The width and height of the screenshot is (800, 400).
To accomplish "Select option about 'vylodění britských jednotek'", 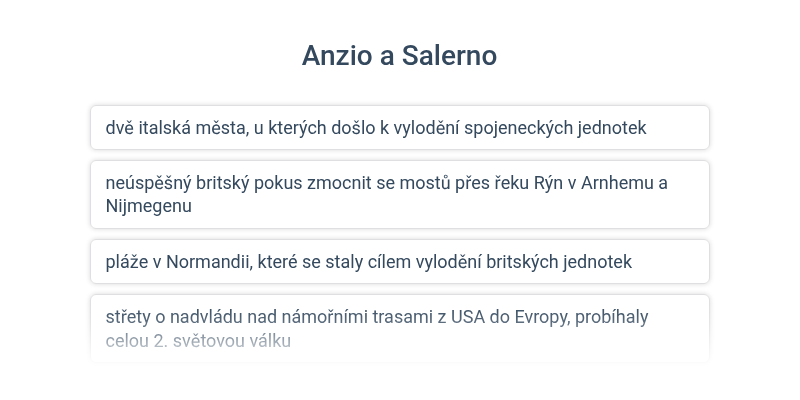I will point(400,261).
